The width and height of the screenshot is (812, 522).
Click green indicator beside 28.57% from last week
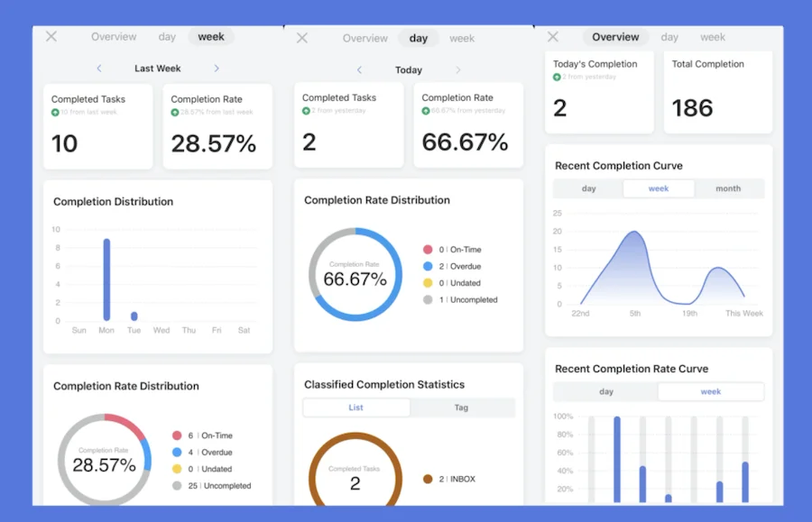pyautogui.click(x=174, y=113)
